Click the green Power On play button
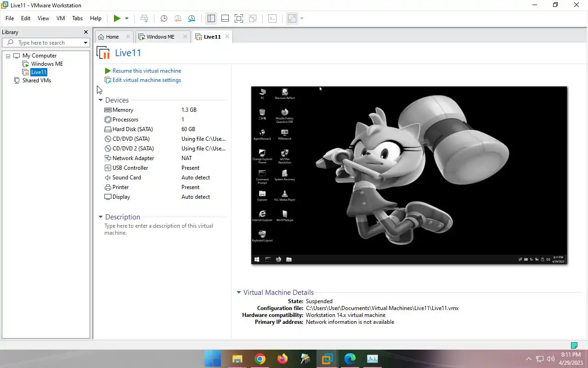Screen dimensions: 588x368 click(117, 18)
